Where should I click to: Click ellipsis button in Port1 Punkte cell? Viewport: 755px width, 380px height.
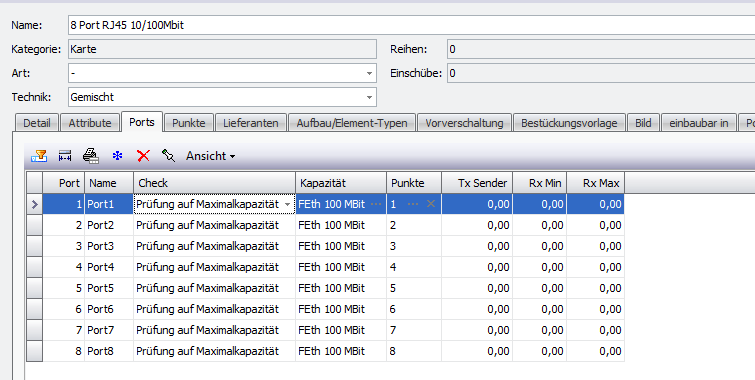click(x=413, y=204)
